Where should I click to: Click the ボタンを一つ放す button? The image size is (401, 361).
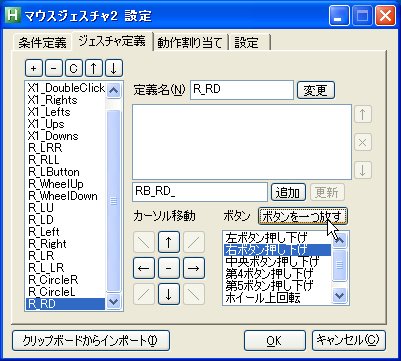click(303, 216)
